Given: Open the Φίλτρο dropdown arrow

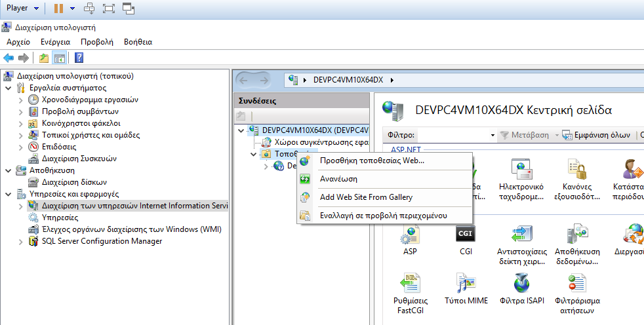Looking at the screenshot, I should pos(492,135).
